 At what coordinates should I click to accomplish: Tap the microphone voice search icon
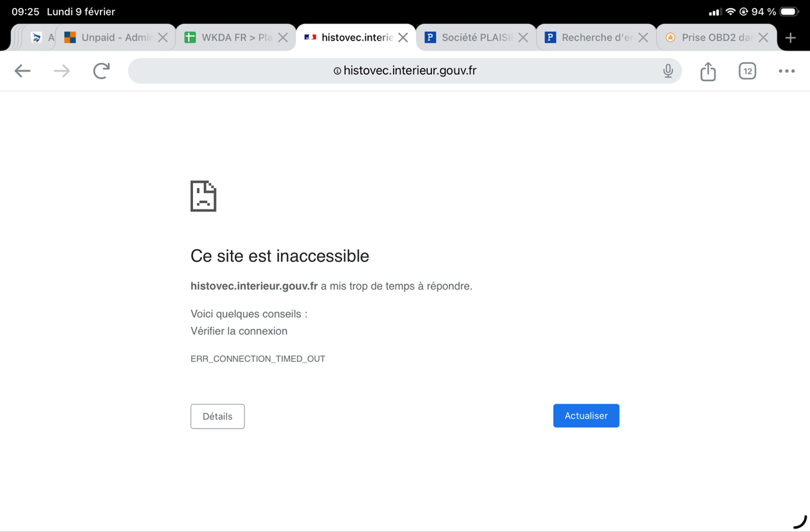668,71
